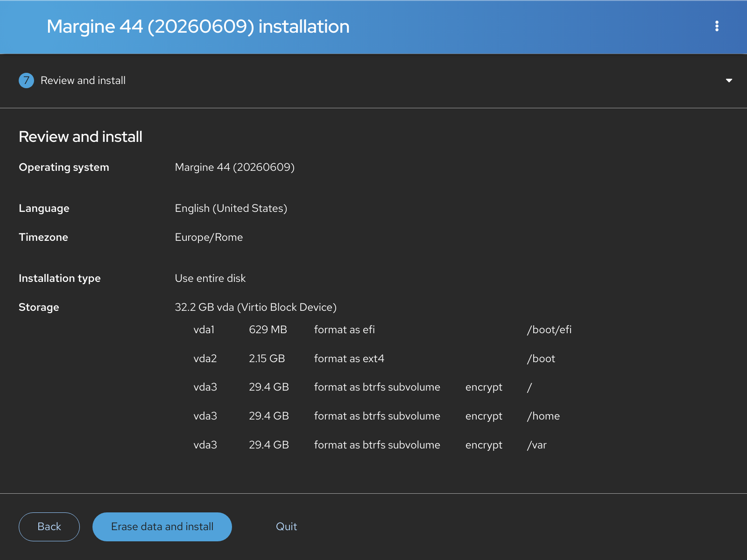Screen dimensions: 747x560
Task: Click the '/var' mount point
Action: pos(537,445)
